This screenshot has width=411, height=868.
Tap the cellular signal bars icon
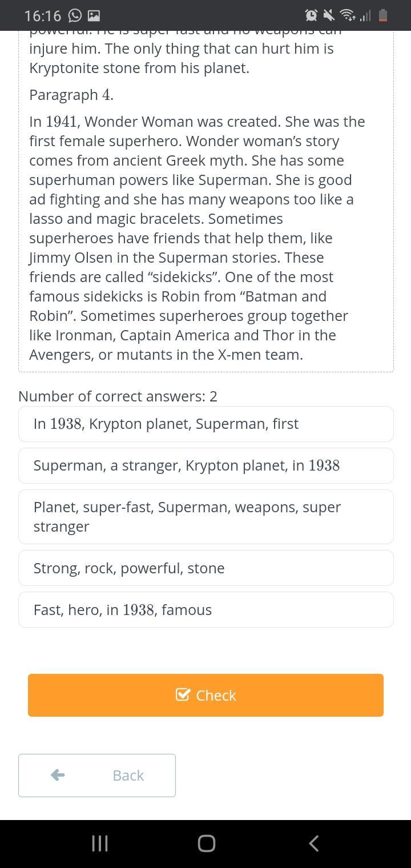point(365,15)
